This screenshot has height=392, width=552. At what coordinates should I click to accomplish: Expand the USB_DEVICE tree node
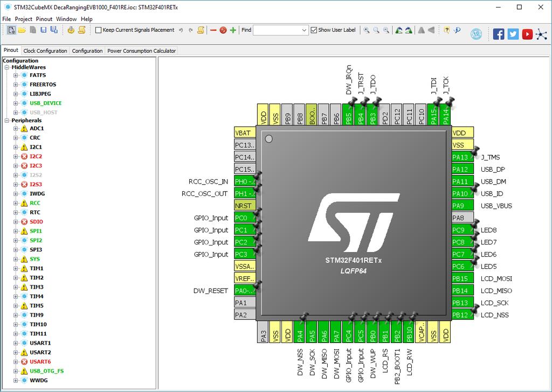(16, 103)
